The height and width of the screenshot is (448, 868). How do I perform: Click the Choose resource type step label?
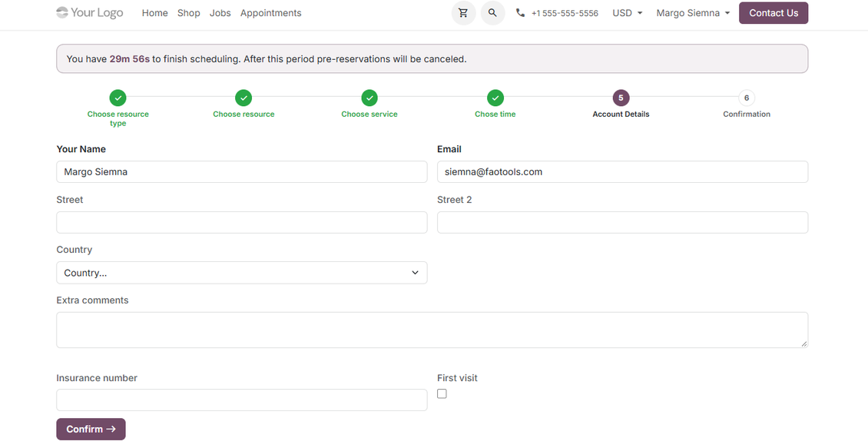pyautogui.click(x=118, y=118)
